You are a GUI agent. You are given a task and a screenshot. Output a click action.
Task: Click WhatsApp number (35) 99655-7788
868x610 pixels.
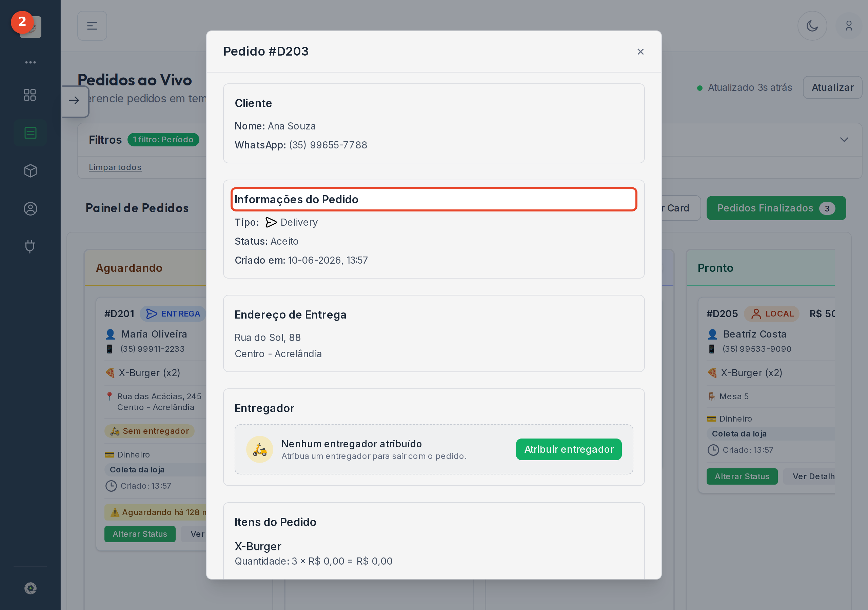[328, 145]
